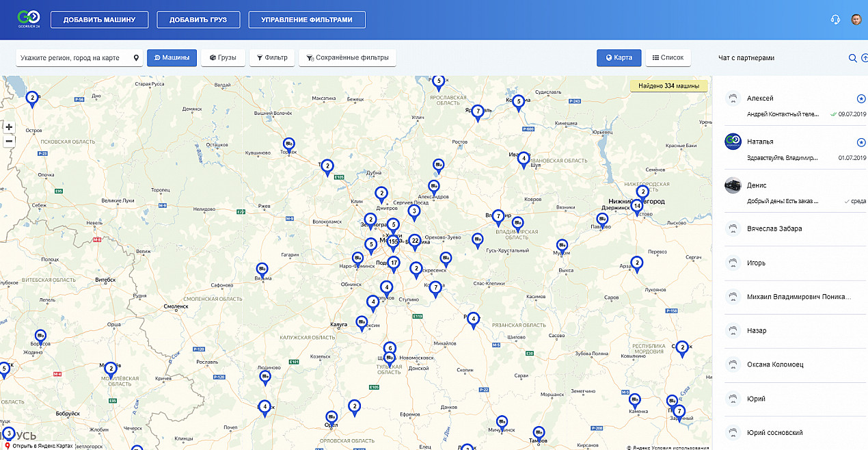The image size is (868, 450).
Task: Star the Наталья chat
Action: point(861,142)
